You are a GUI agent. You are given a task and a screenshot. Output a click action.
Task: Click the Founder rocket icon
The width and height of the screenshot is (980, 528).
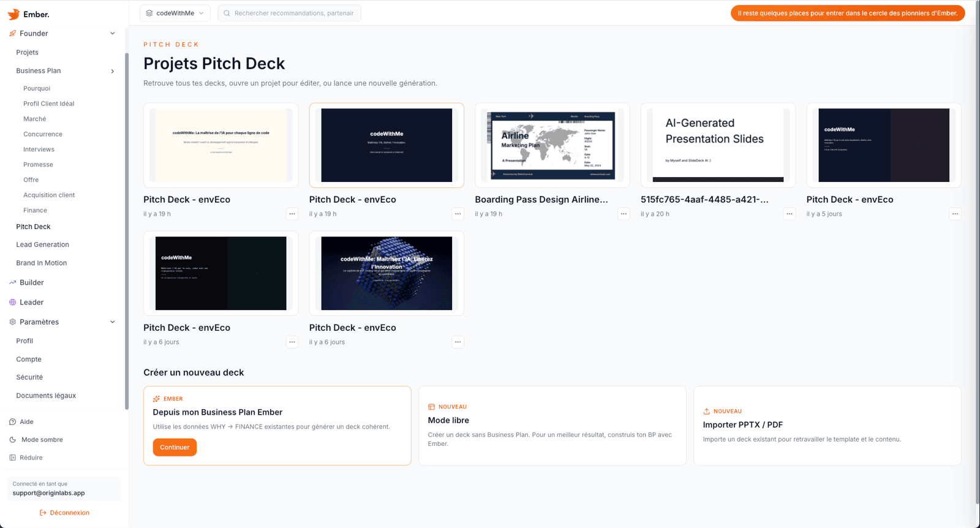pyautogui.click(x=12, y=34)
